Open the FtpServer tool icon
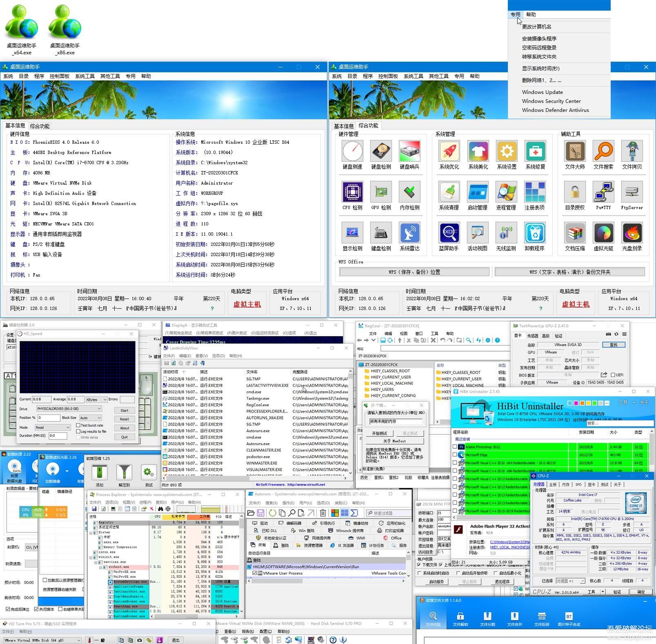 pyautogui.click(x=632, y=192)
